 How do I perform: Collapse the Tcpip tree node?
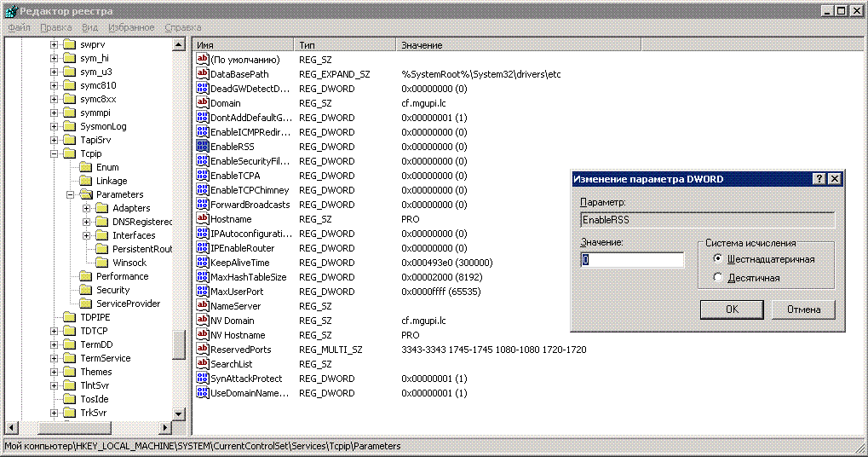pyautogui.click(x=54, y=153)
